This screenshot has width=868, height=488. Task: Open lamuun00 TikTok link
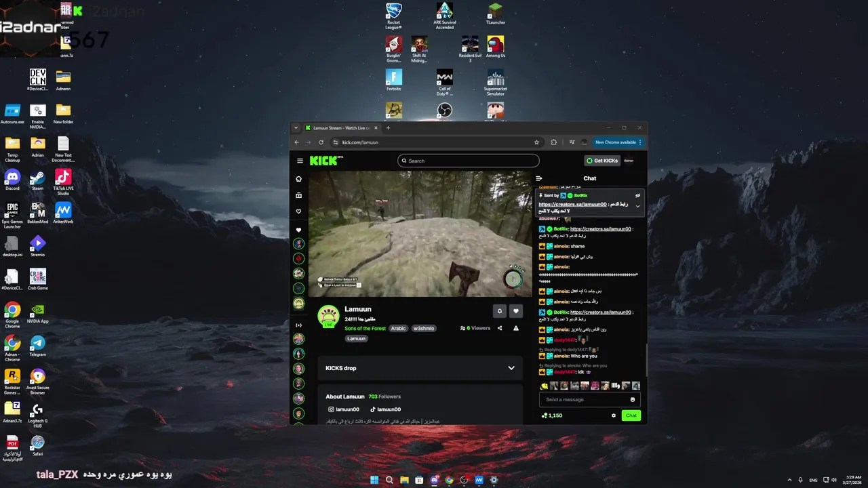(x=385, y=409)
